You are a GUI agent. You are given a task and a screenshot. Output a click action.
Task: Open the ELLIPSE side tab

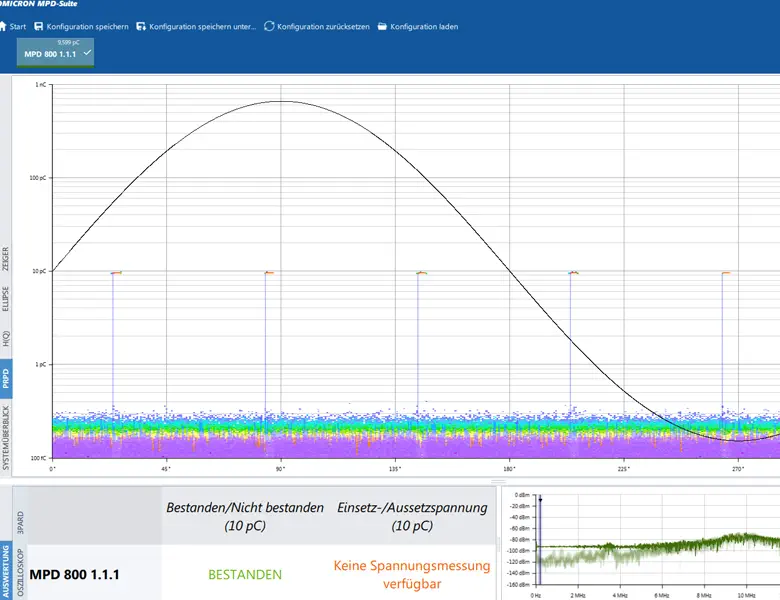point(6,299)
